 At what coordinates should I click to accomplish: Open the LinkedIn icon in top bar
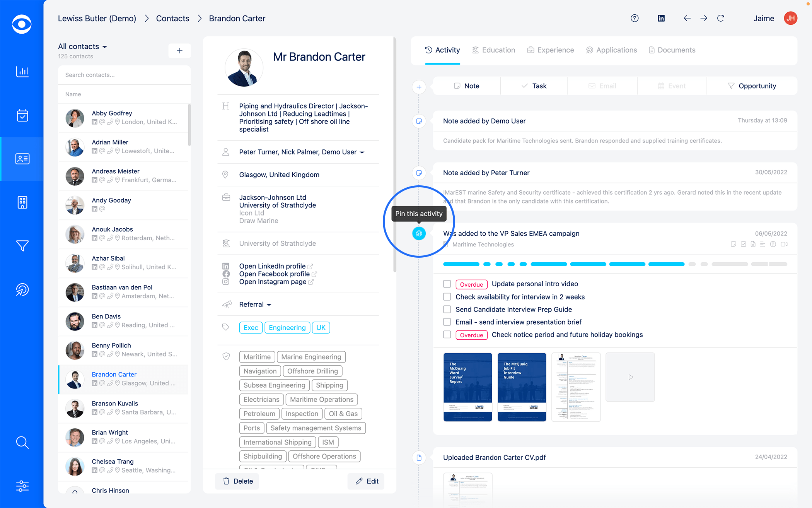(661, 18)
